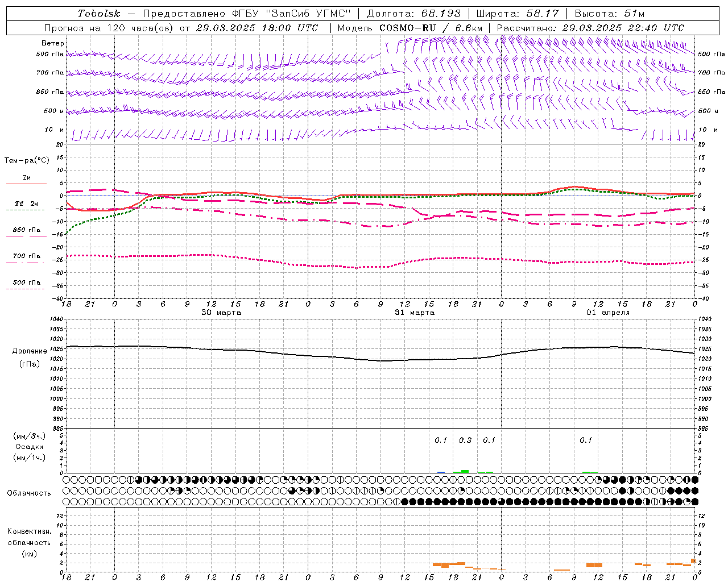Click the Давление pressure panel label
The image size is (728, 582).
30,351
